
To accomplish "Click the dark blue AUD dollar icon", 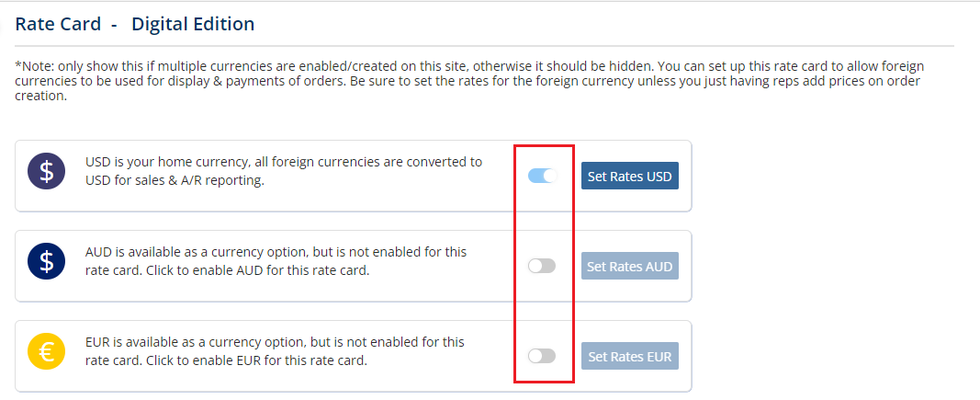I will 47,261.
